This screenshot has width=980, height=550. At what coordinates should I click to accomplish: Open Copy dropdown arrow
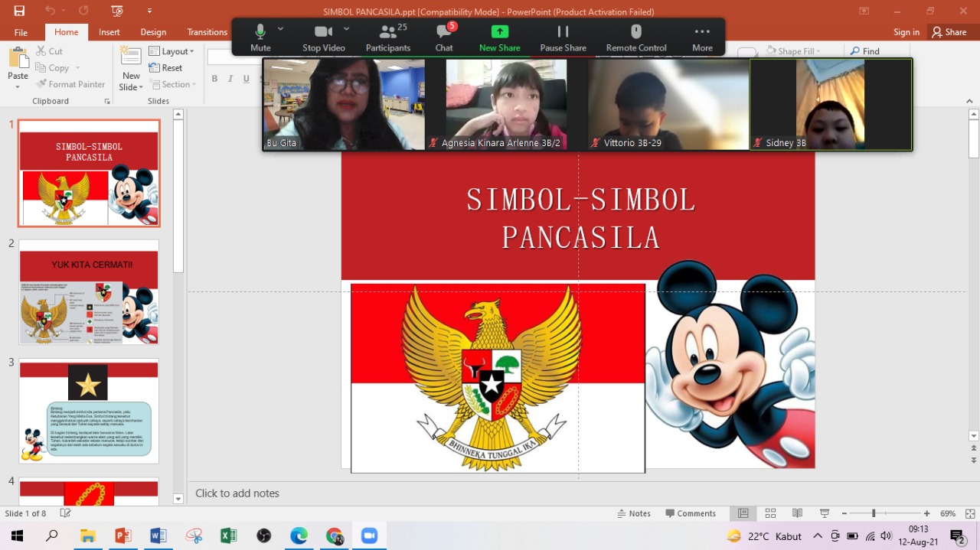coord(76,68)
